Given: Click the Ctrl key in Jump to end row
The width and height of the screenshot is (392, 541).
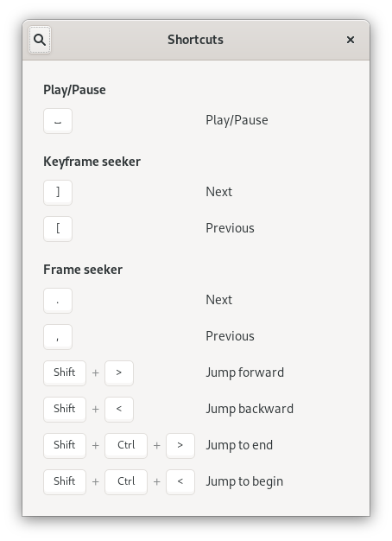Looking at the screenshot, I should click(x=126, y=445).
